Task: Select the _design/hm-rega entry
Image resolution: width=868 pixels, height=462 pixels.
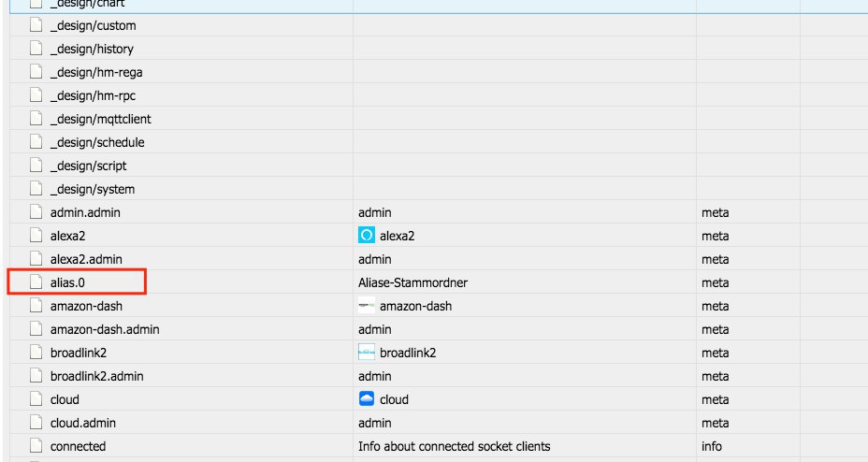Action: pyautogui.click(x=96, y=72)
